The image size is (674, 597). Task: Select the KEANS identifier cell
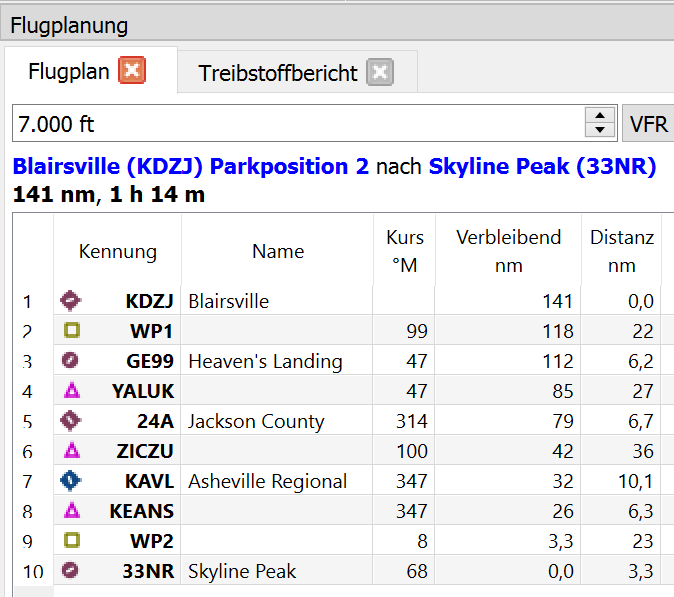(x=117, y=511)
